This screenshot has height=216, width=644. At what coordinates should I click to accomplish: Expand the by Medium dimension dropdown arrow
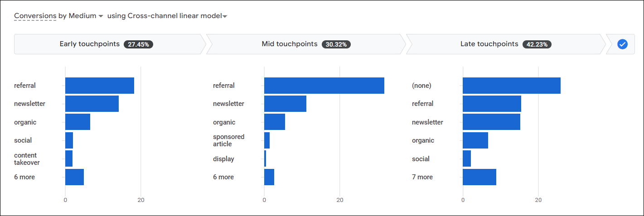pos(101,16)
